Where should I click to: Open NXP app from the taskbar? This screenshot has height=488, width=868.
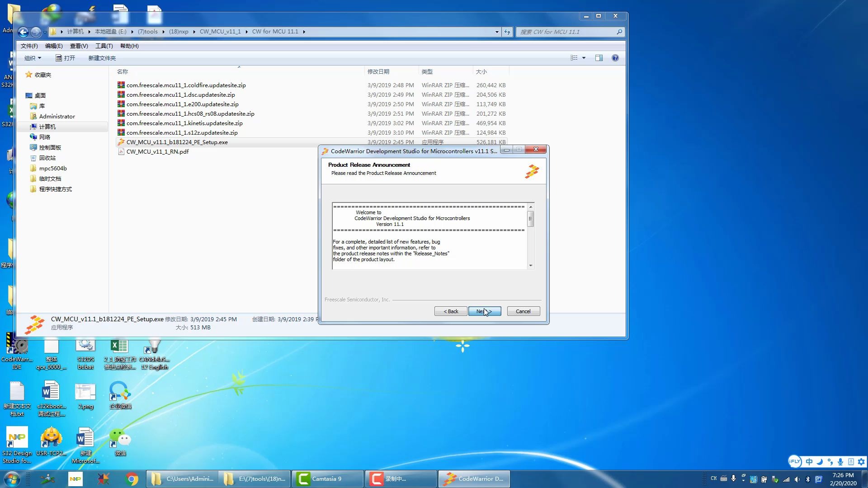click(75, 479)
